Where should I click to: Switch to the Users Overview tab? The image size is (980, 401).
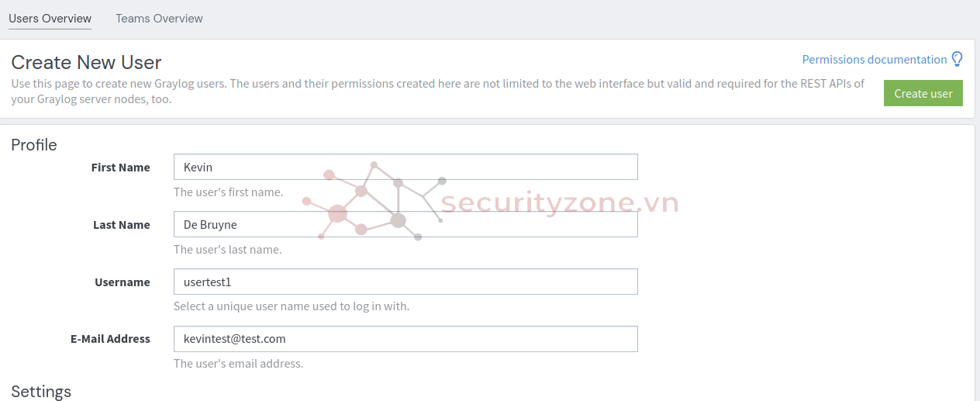[x=50, y=19]
